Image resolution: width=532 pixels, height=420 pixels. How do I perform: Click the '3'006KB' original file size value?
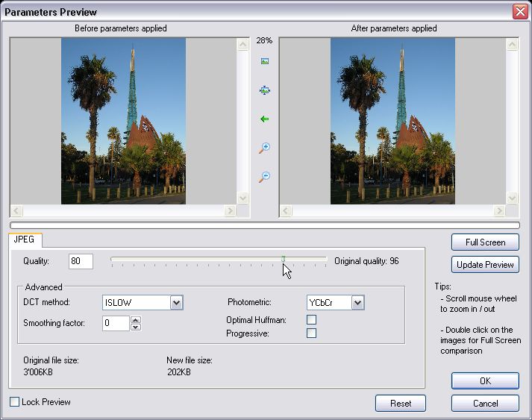(x=38, y=372)
